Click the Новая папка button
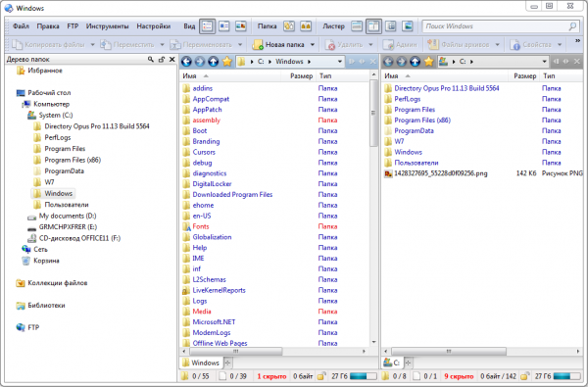This screenshot has height=387, width=588. click(x=278, y=45)
